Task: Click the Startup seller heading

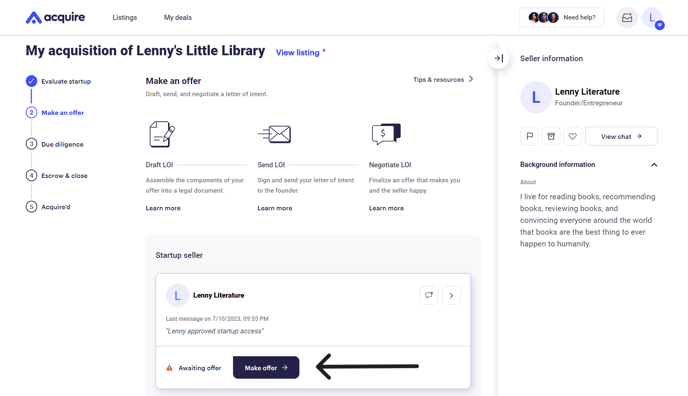Action: click(179, 255)
